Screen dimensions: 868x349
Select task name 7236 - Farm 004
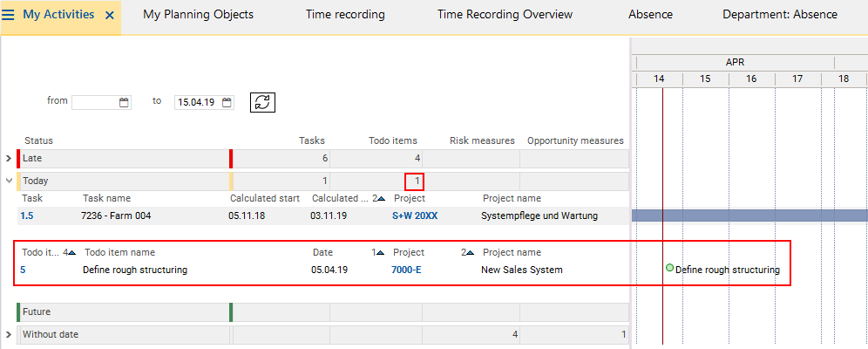coord(116,216)
